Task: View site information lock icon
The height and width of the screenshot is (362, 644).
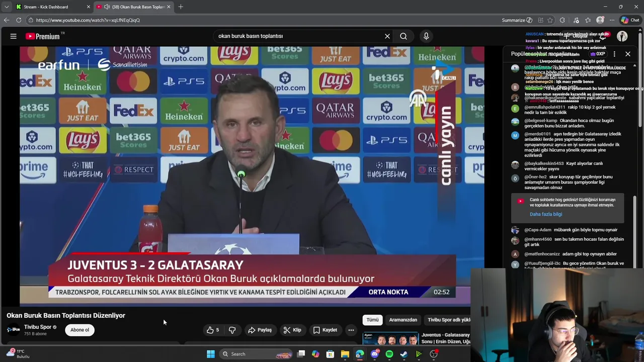Action: point(31,20)
